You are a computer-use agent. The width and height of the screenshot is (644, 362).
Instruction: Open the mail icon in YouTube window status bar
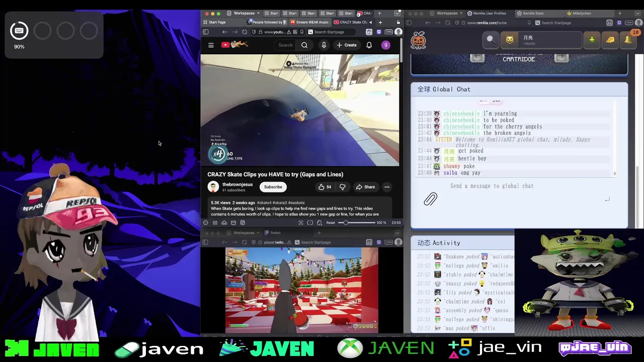233,223
